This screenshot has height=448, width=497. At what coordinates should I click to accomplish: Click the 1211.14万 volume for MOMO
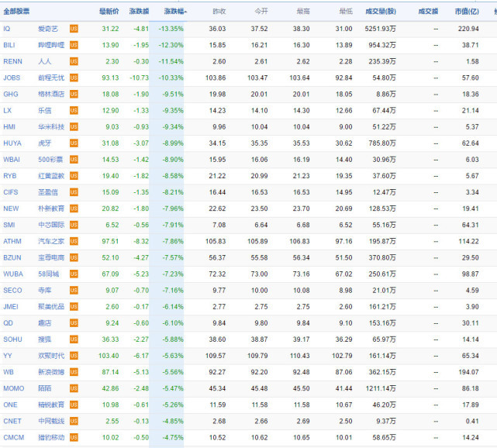381,388
